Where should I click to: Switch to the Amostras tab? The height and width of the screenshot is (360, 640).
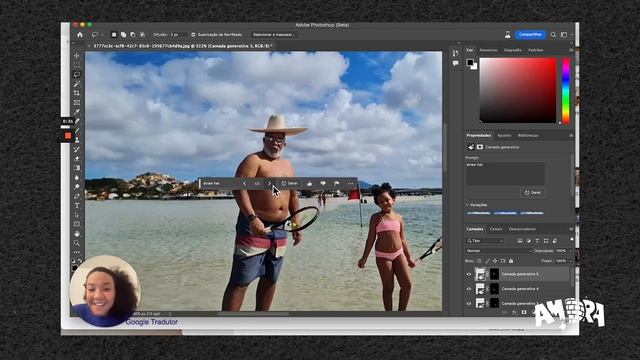click(488, 50)
